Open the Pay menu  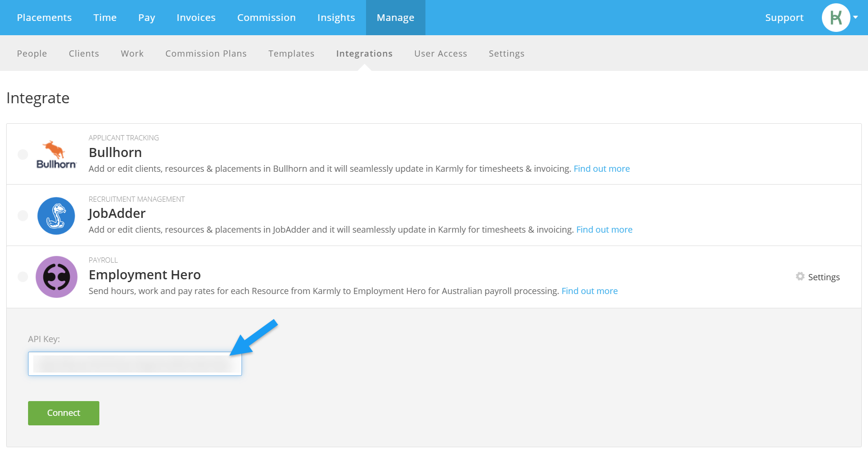[147, 18]
